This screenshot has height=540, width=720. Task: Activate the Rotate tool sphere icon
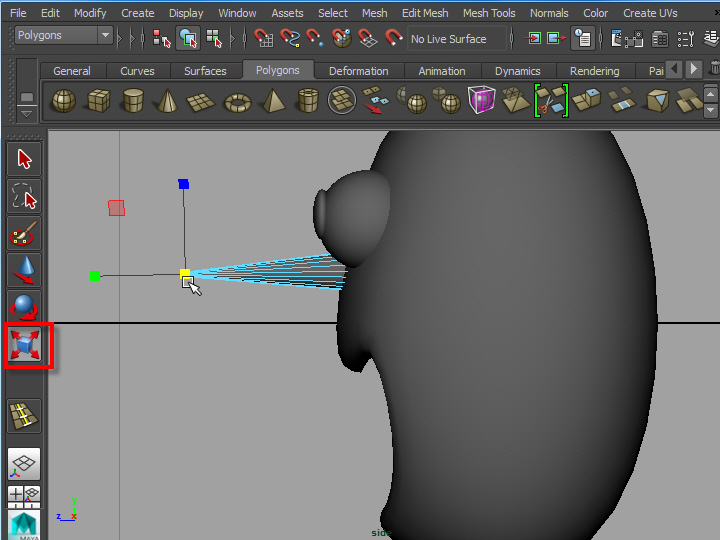25,307
